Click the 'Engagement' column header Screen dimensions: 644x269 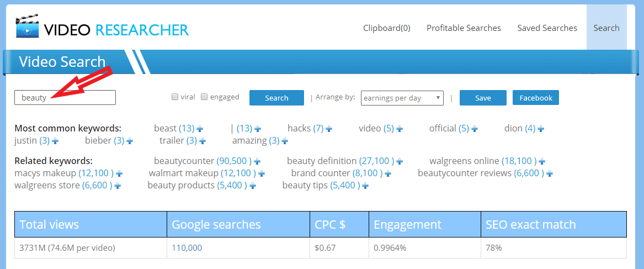(425, 225)
